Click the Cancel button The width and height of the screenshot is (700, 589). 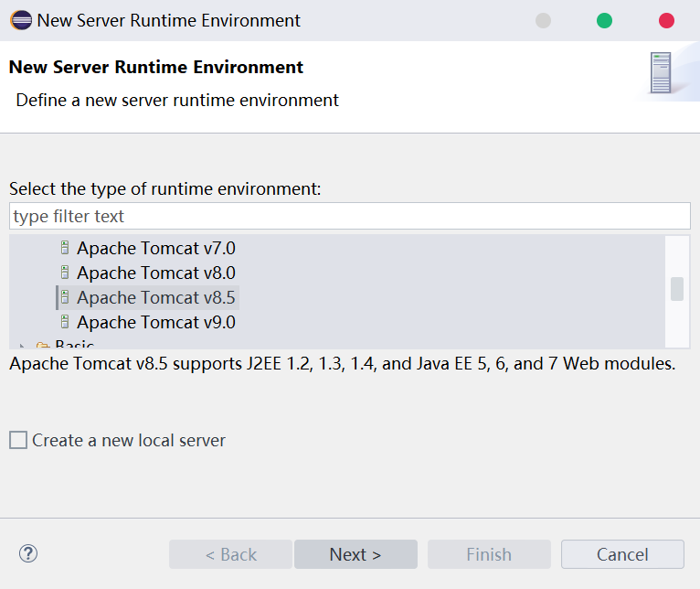click(x=622, y=554)
